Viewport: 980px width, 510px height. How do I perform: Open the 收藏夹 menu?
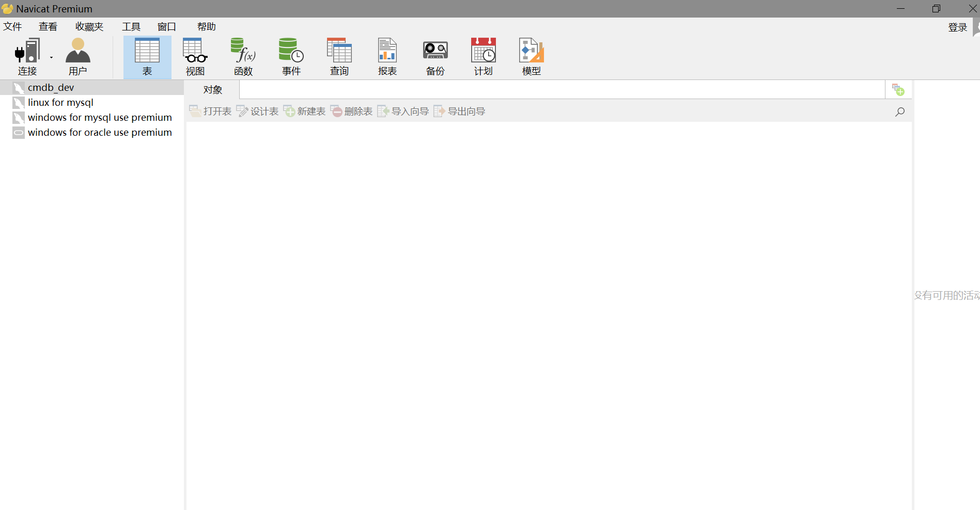pos(89,27)
